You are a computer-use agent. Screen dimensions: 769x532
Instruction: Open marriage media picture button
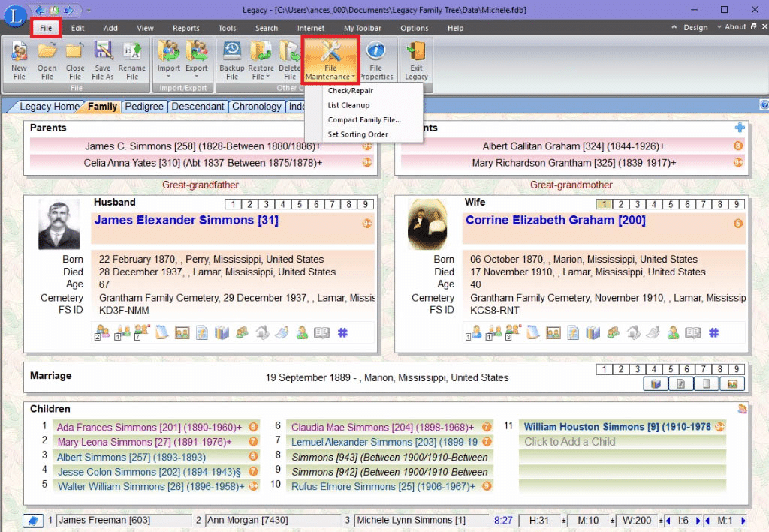point(732,384)
